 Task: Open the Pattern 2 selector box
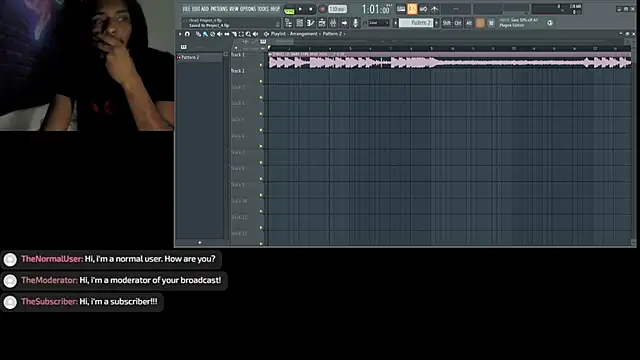[416, 23]
